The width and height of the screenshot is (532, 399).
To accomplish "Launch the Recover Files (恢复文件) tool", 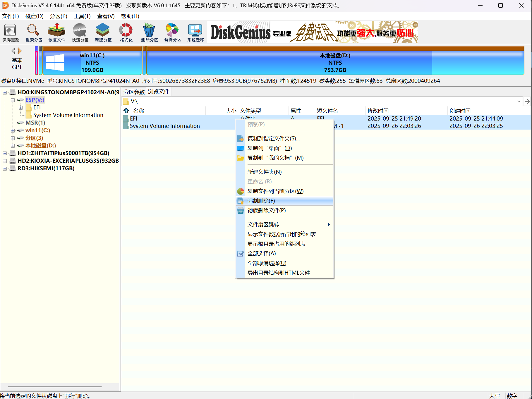I will click(57, 32).
